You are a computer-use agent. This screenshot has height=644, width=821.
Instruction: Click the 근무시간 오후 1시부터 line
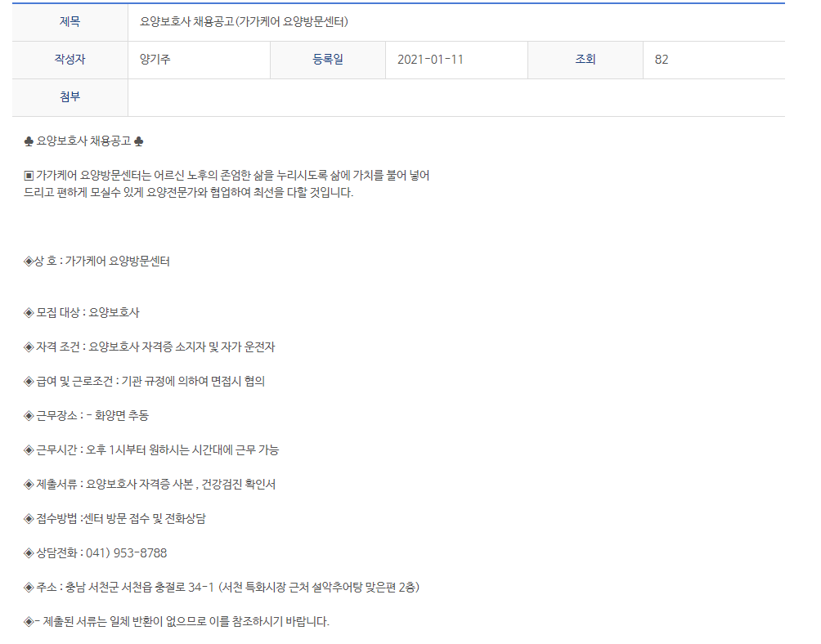point(151,450)
